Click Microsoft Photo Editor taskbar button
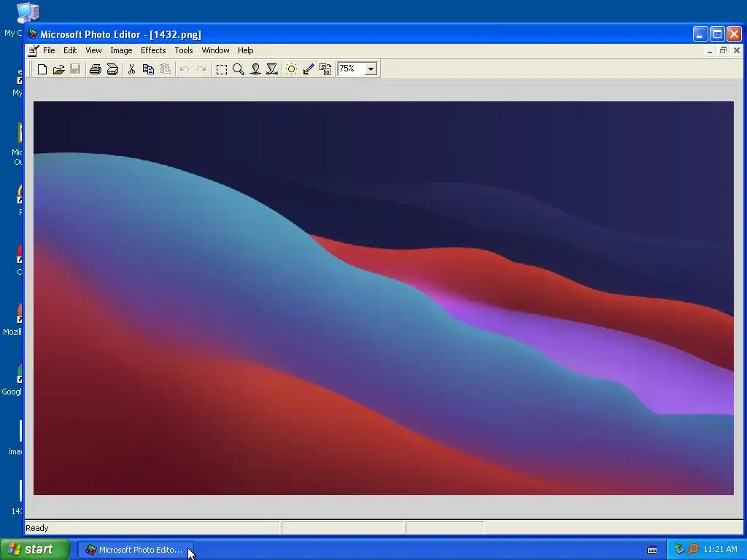The height and width of the screenshot is (560, 747). pos(135,550)
